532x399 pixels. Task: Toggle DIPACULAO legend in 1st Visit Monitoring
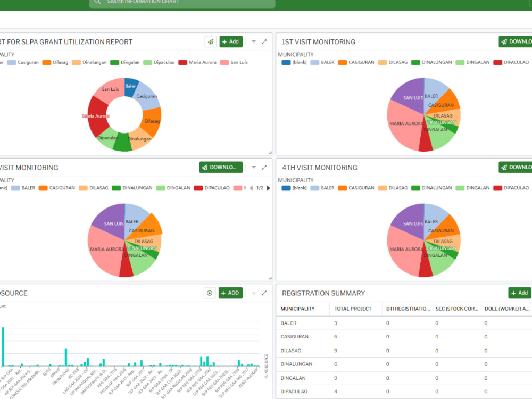(511, 62)
